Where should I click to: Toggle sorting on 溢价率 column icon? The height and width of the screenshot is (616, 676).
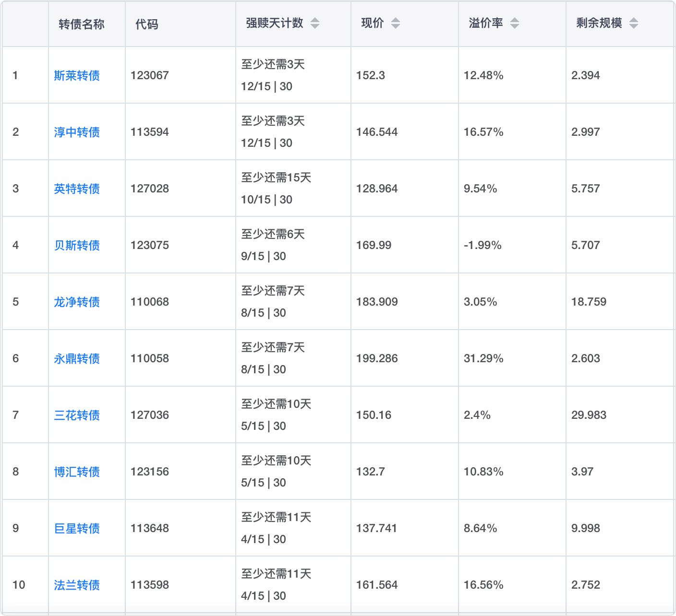[515, 23]
